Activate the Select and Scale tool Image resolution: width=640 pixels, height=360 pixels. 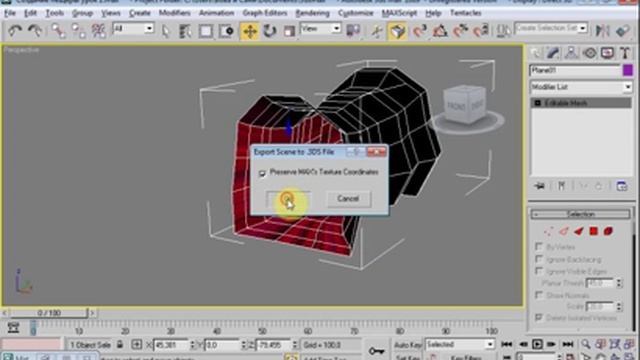pos(289,31)
